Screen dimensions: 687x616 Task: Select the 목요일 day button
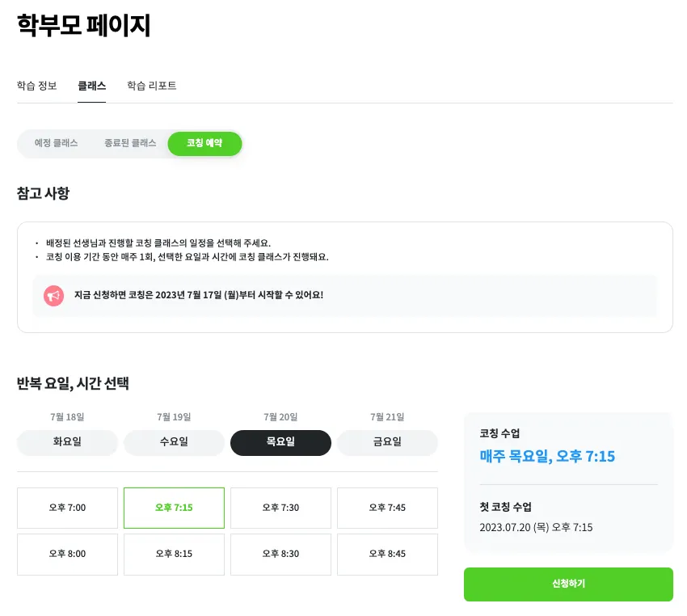(x=280, y=442)
